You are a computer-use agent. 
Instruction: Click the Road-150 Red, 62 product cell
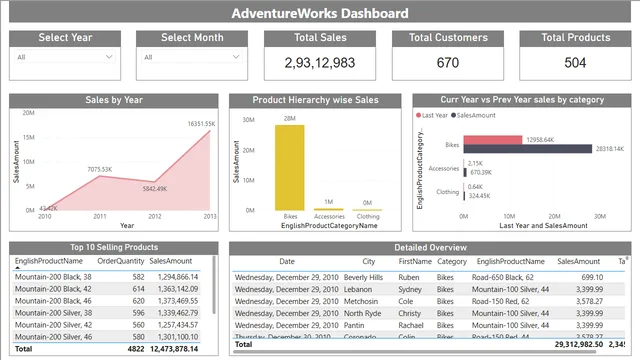coord(500,301)
